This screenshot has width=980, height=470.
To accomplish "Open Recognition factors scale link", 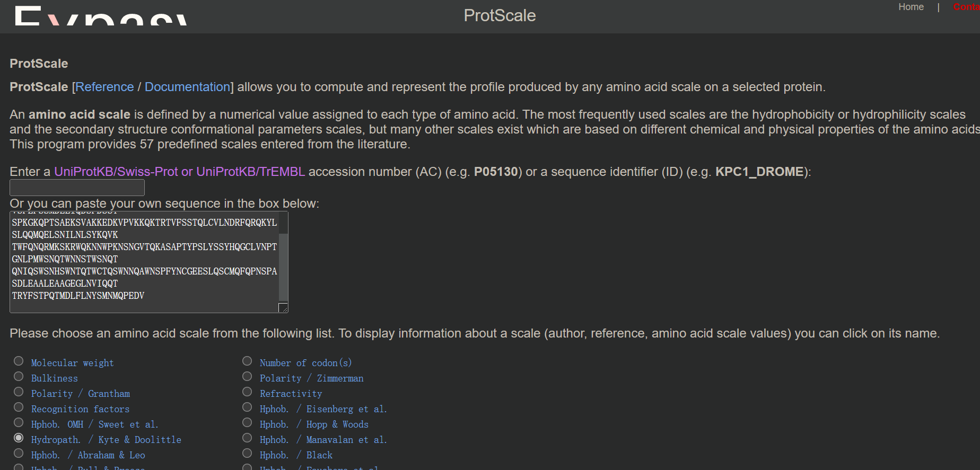I will 80,409.
